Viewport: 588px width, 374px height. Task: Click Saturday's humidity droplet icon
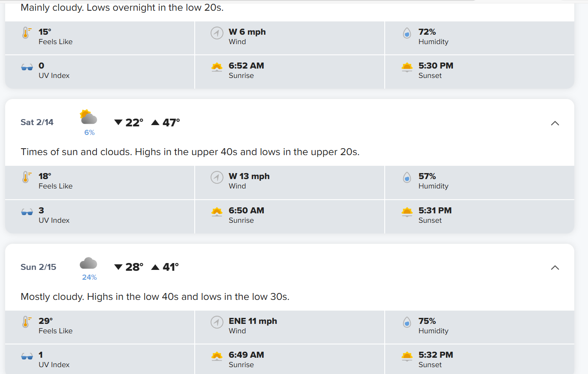(x=407, y=177)
